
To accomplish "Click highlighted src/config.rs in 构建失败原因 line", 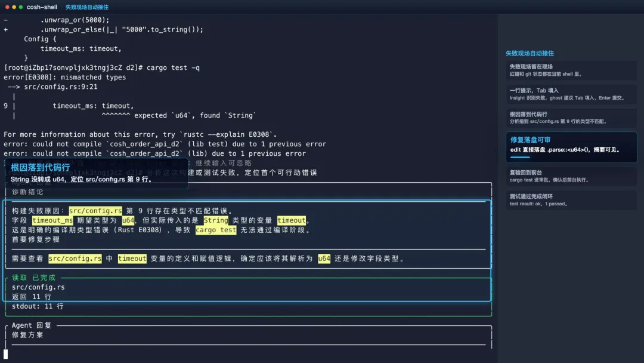I will click(95, 211).
